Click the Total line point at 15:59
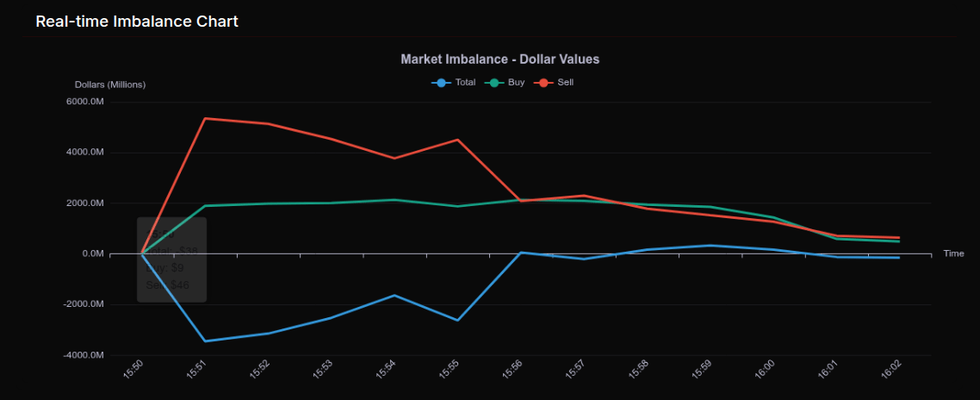 [x=710, y=246]
